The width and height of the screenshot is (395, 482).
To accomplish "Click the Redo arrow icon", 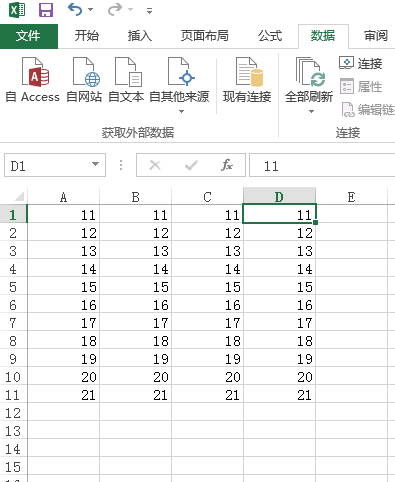I will click(x=115, y=9).
